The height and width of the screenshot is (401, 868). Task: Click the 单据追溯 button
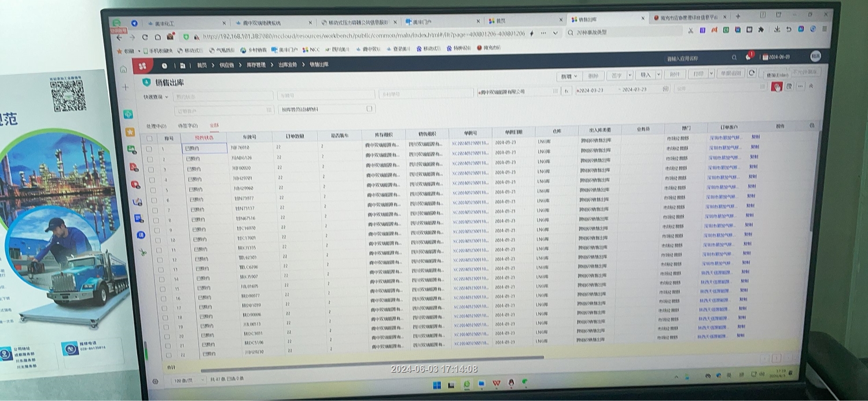pos(731,73)
